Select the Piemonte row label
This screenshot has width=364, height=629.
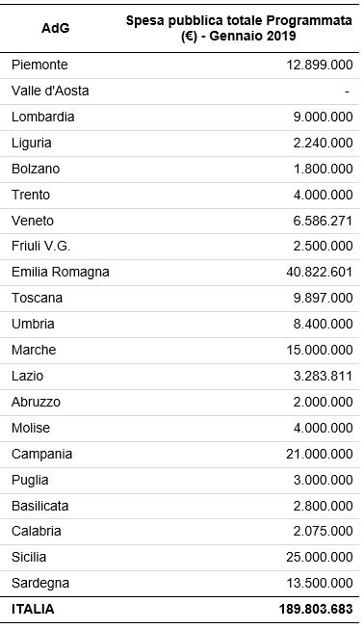click(x=39, y=65)
